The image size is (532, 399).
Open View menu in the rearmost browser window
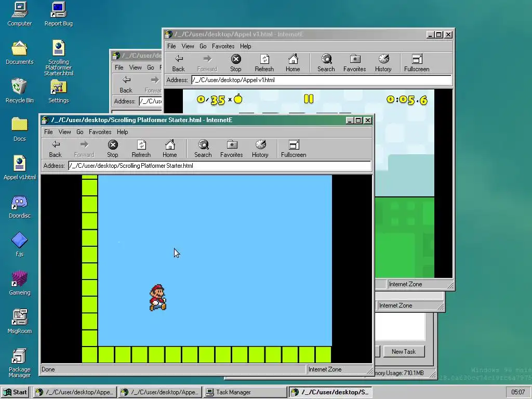click(135, 68)
